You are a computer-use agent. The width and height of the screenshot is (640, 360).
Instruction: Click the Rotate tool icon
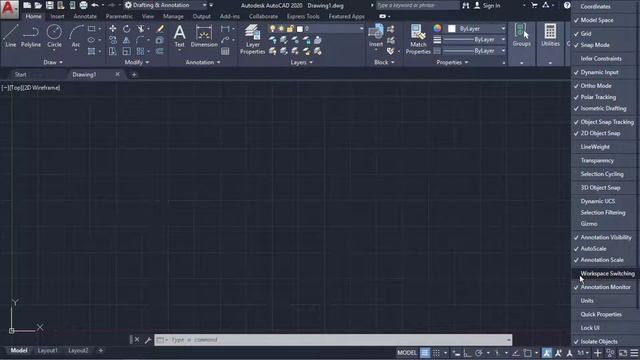(127, 29)
